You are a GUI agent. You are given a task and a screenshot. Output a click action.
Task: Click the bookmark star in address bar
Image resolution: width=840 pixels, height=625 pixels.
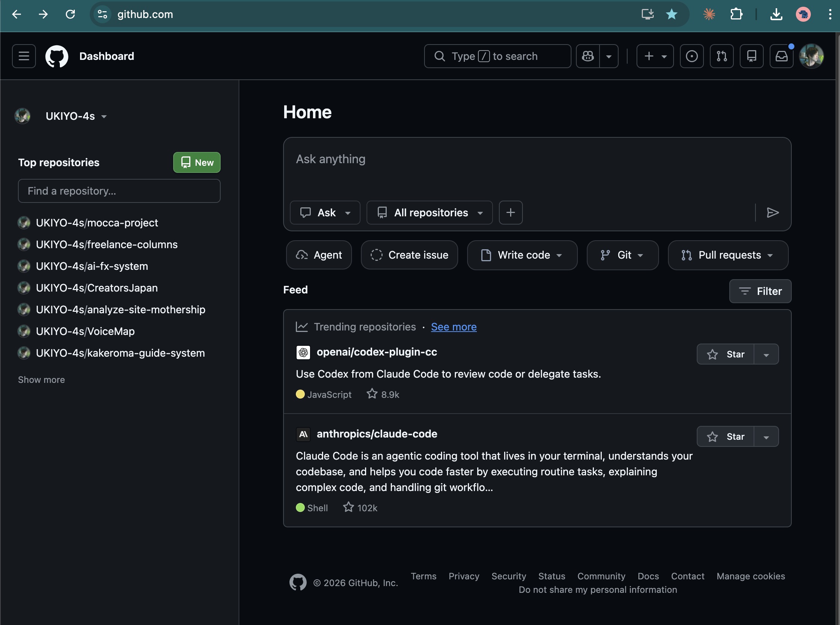[x=672, y=14]
